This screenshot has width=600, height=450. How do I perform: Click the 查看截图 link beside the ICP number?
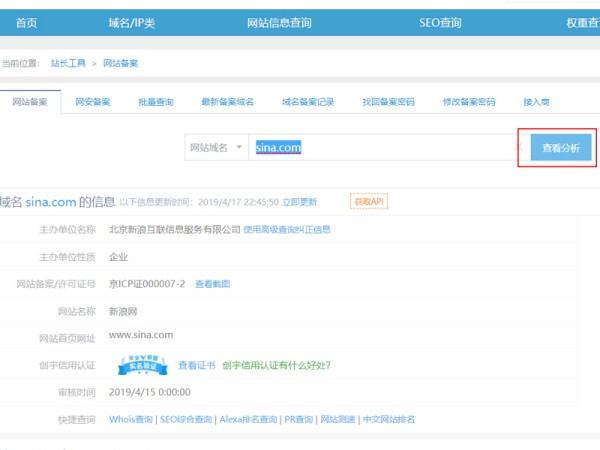(212, 284)
